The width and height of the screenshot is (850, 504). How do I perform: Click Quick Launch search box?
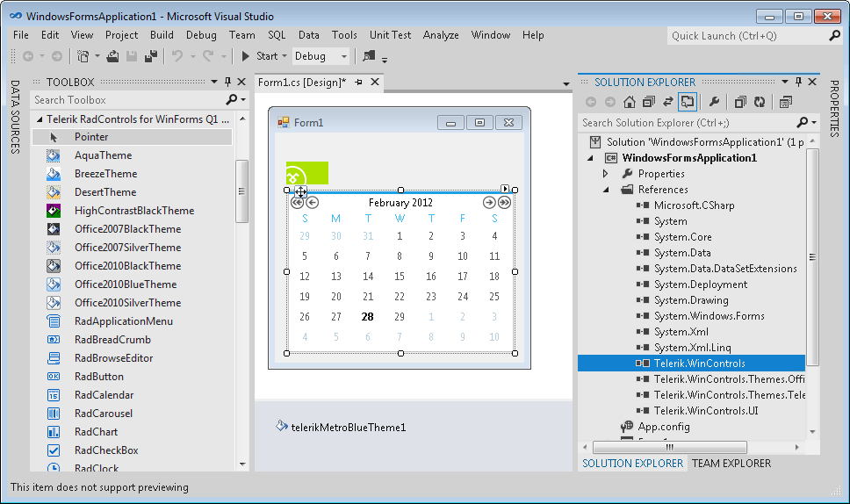(x=748, y=36)
